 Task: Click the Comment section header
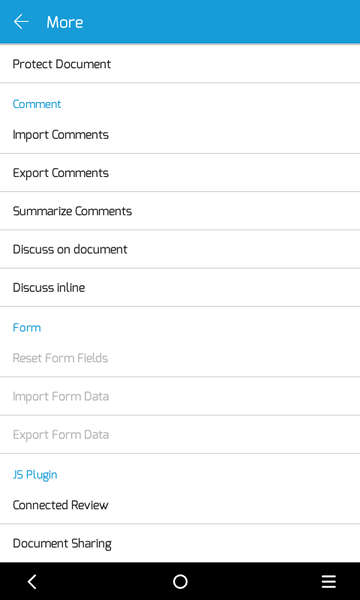pos(37,104)
